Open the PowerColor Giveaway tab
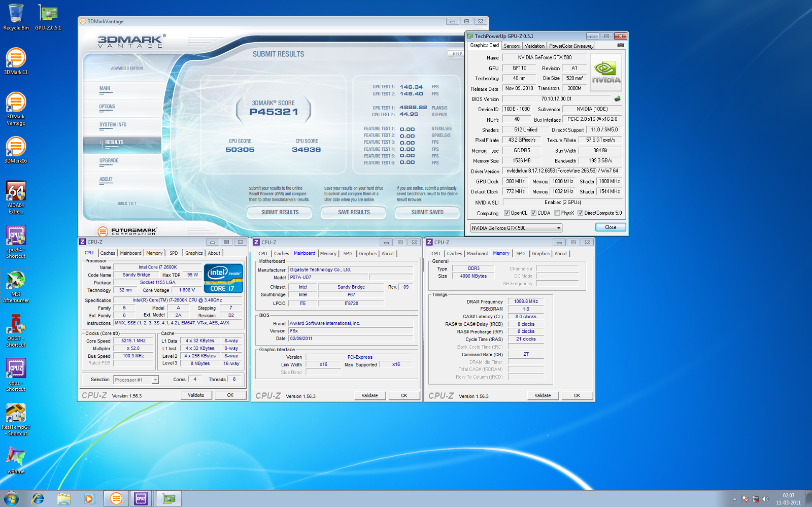Screen dimensions: 812x507 pos(571,46)
